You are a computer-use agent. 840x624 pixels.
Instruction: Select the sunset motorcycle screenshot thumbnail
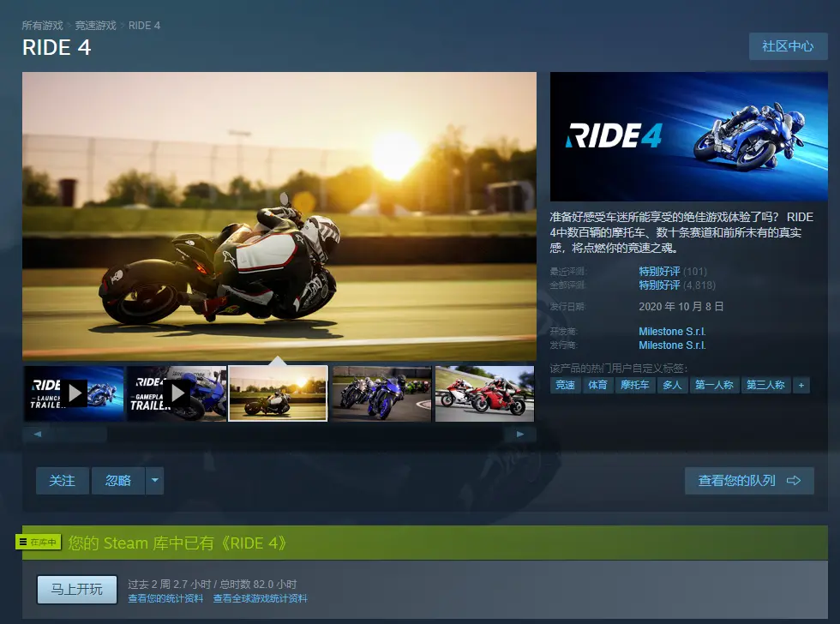point(278,393)
